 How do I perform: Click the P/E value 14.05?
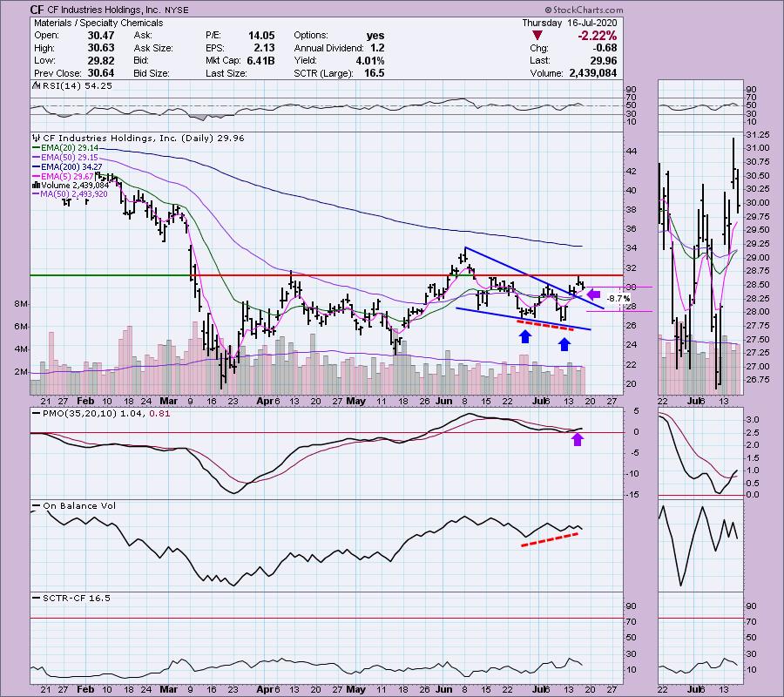click(x=261, y=36)
